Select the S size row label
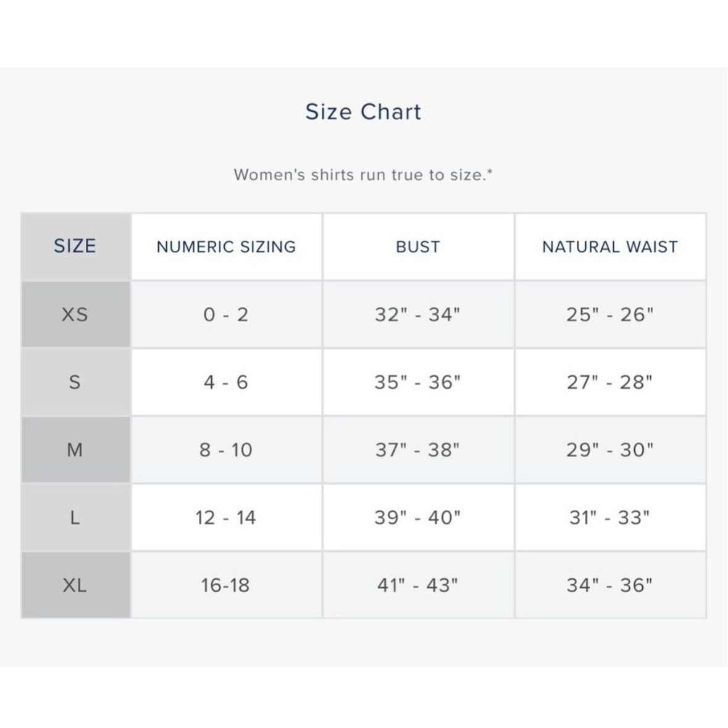 tap(75, 382)
